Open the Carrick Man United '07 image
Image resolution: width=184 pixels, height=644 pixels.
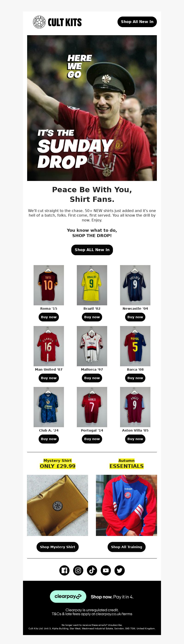(49, 346)
